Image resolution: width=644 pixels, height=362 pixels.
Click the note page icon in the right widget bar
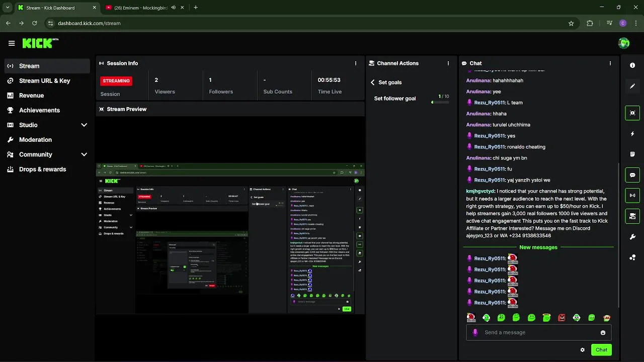click(x=632, y=154)
